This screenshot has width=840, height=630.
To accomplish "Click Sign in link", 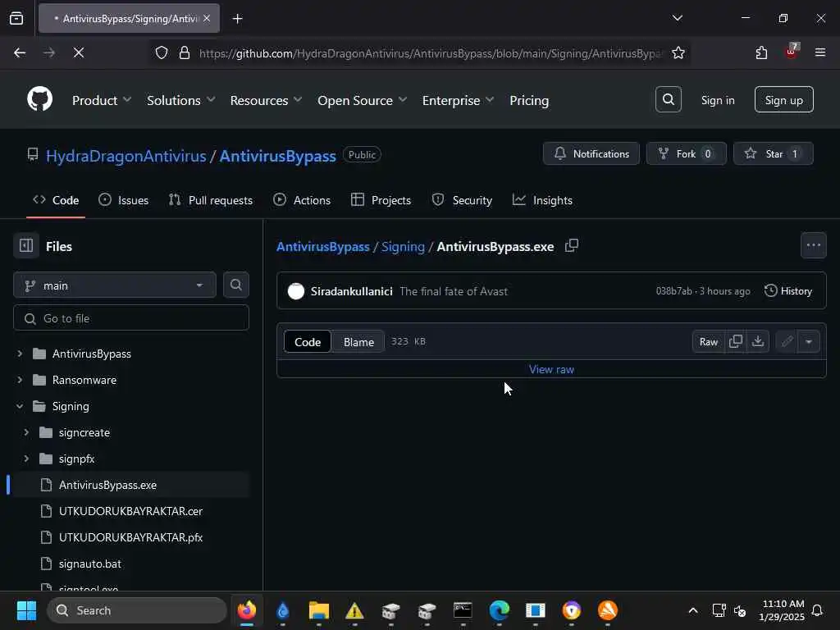I will (x=717, y=100).
